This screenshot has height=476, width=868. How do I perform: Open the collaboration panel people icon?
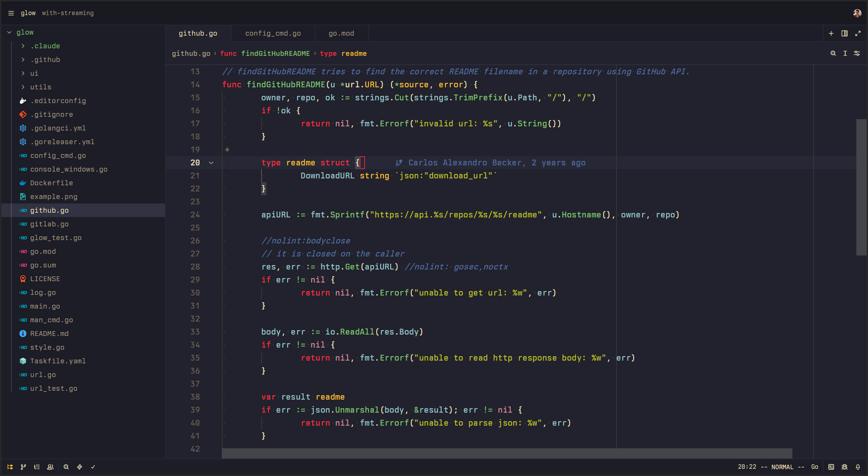tap(50, 467)
